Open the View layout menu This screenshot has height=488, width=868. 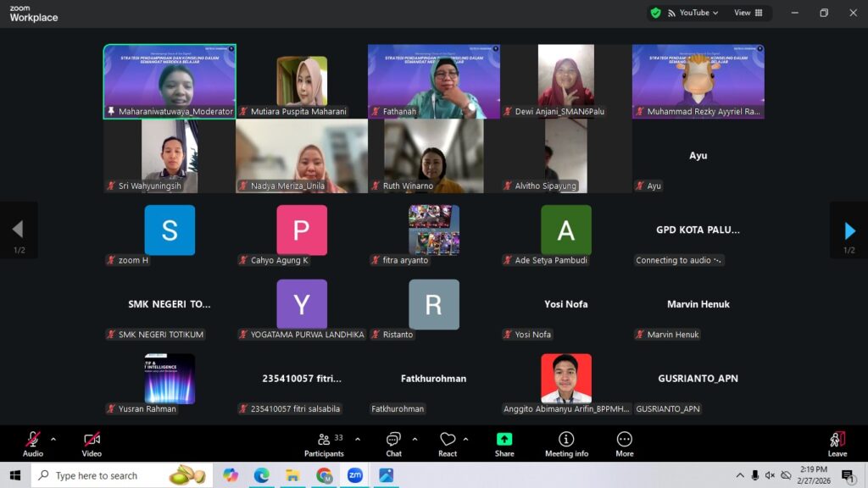(x=748, y=13)
